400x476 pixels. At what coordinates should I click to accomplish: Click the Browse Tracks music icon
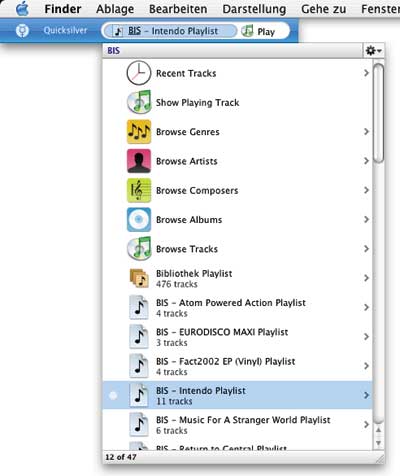point(139,249)
